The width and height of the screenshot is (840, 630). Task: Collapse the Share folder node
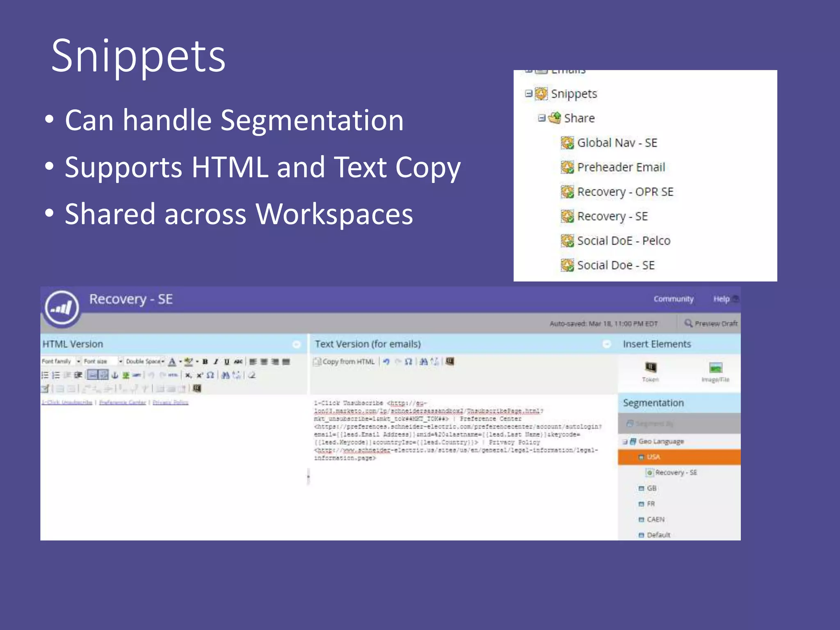click(x=542, y=118)
